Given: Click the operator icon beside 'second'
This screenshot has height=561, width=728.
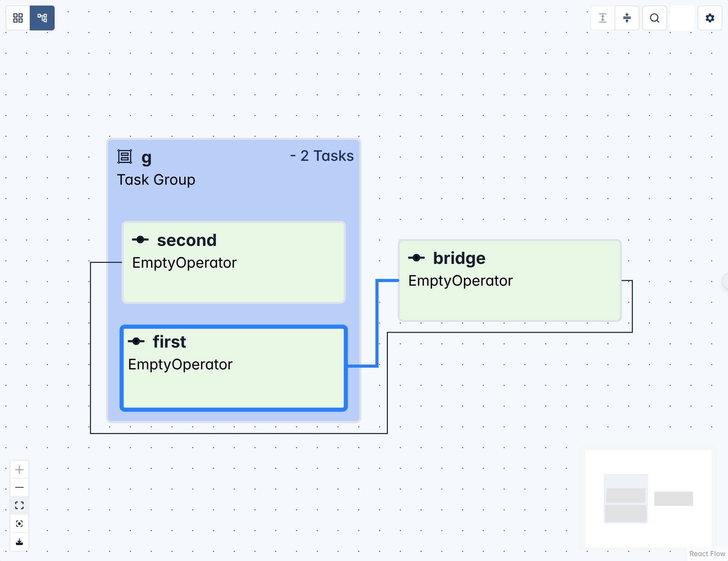Looking at the screenshot, I should [140, 239].
